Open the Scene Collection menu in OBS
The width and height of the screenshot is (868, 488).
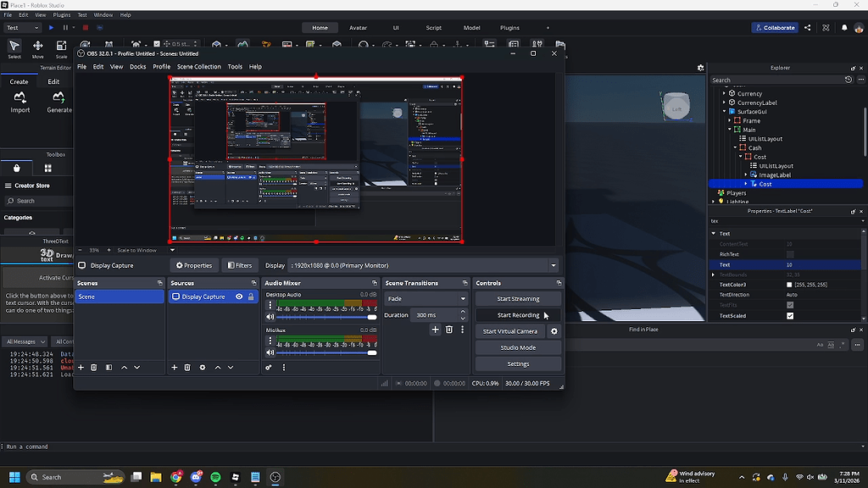pos(198,67)
